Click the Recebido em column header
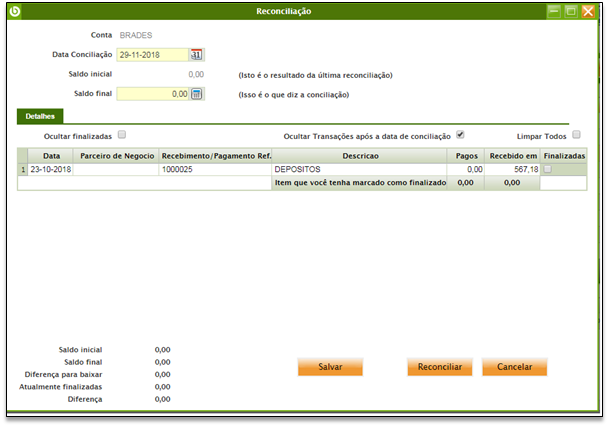 pyautogui.click(x=512, y=156)
